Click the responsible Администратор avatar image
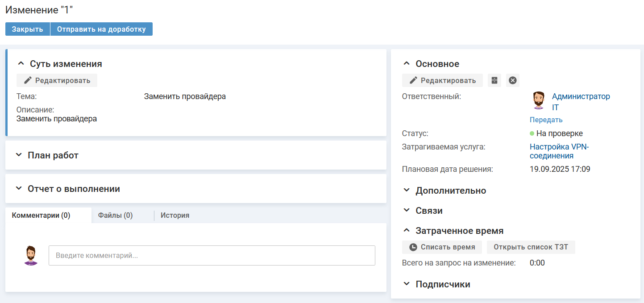This screenshot has width=644, height=303. [x=539, y=101]
